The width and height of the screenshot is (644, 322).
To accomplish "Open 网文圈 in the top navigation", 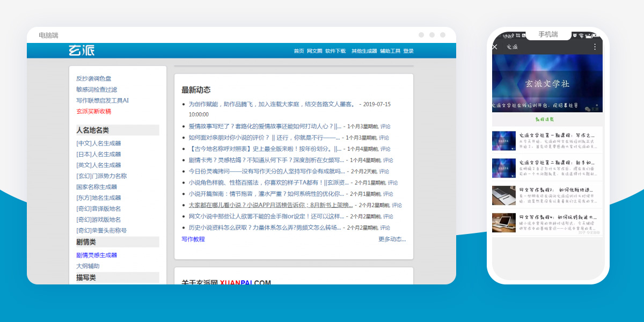I will [314, 52].
